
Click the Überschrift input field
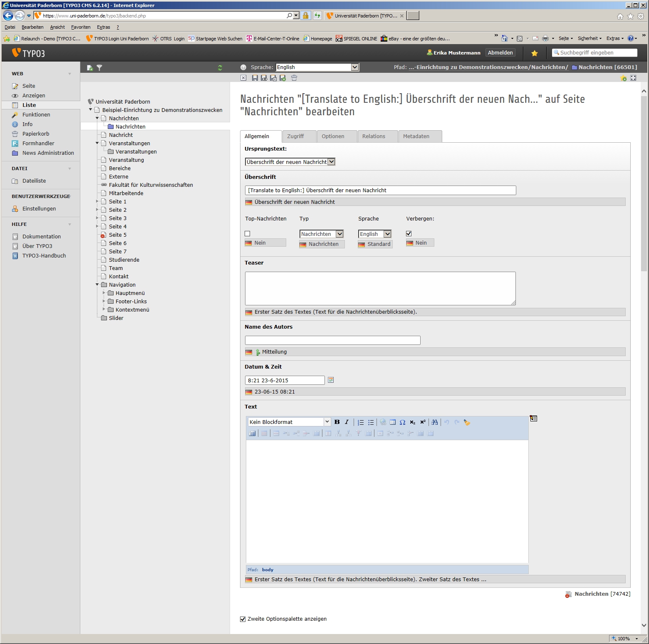[x=380, y=190]
